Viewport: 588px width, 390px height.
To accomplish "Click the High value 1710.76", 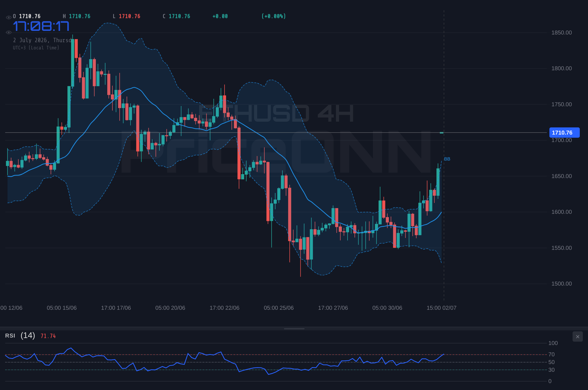I will click(80, 16).
